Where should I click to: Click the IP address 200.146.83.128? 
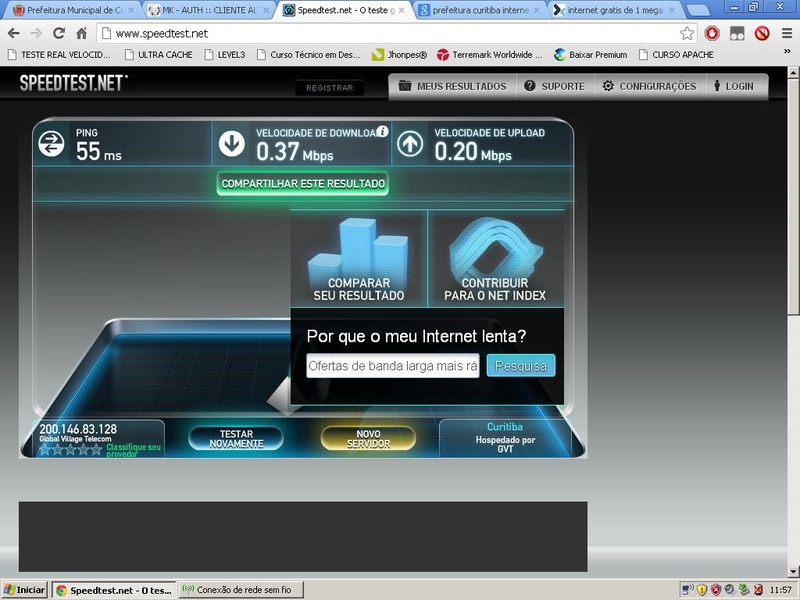click(78, 429)
